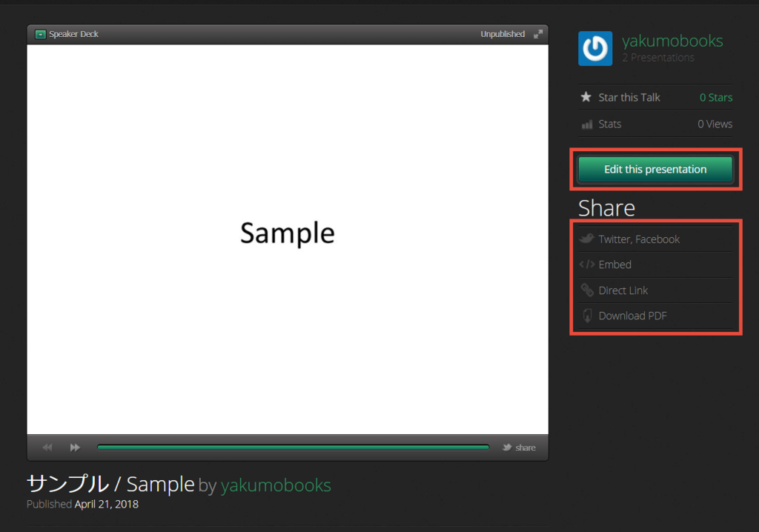This screenshot has height=532, width=759.
Task: Click the 0 Views count
Action: click(715, 124)
